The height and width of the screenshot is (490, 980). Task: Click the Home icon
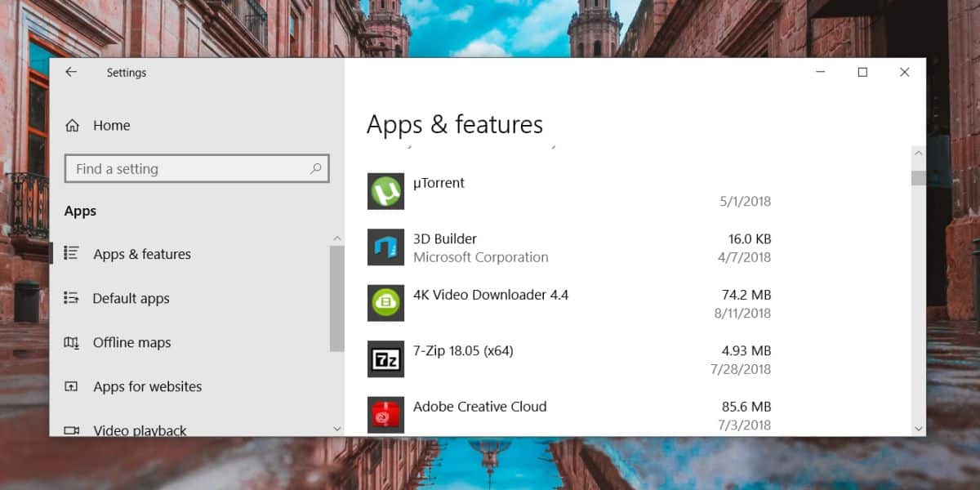pos(72,125)
